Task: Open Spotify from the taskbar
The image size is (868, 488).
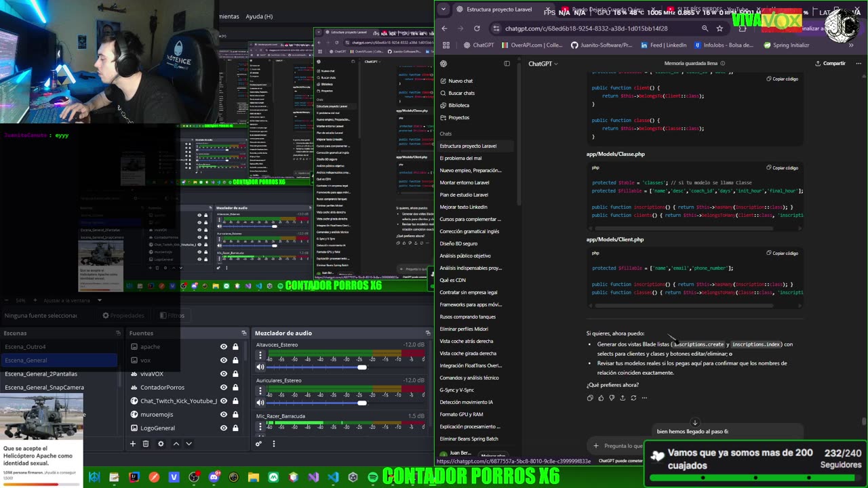Action: (x=373, y=477)
